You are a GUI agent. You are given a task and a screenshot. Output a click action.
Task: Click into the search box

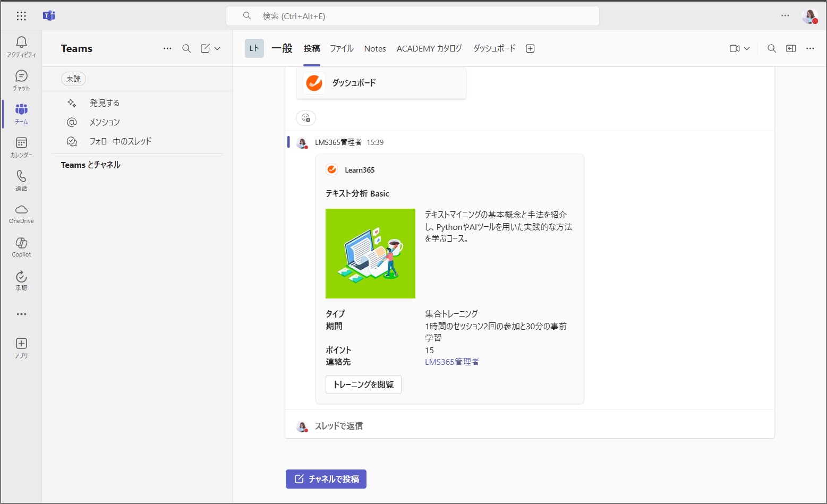tap(413, 16)
